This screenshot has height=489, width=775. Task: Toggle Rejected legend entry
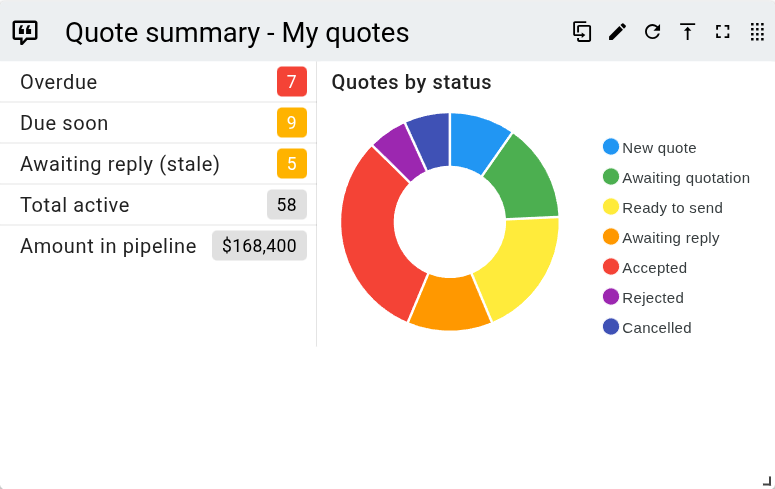pyautogui.click(x=644, y=298)
